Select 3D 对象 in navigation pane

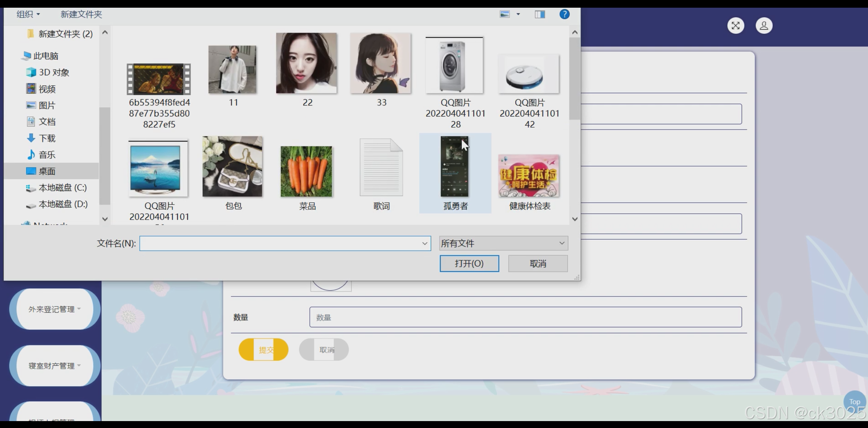[54, 72]
